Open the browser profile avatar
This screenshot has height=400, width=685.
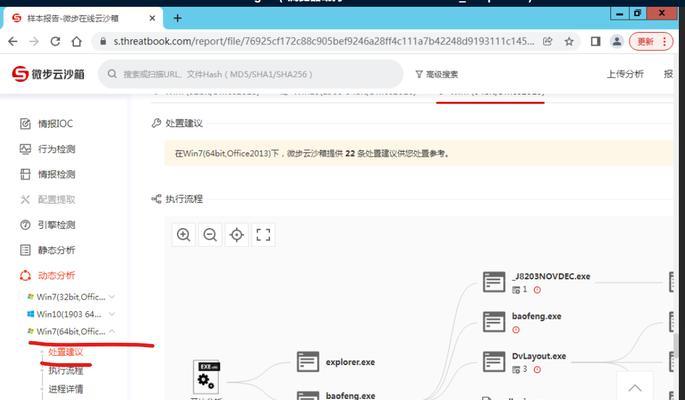(617, 41)
